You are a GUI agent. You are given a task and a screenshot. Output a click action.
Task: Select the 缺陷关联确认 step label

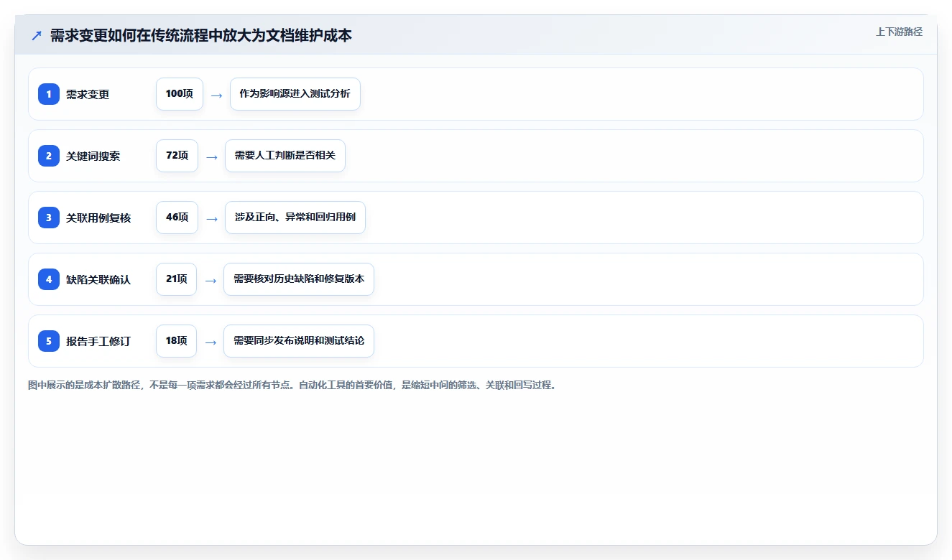click(98, 279)
